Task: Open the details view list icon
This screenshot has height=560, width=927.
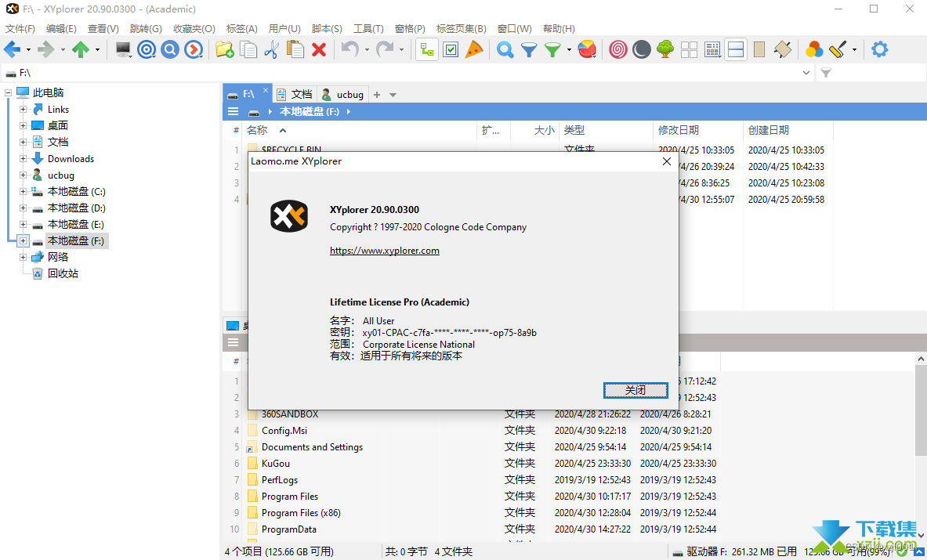Action: [712, 49]
